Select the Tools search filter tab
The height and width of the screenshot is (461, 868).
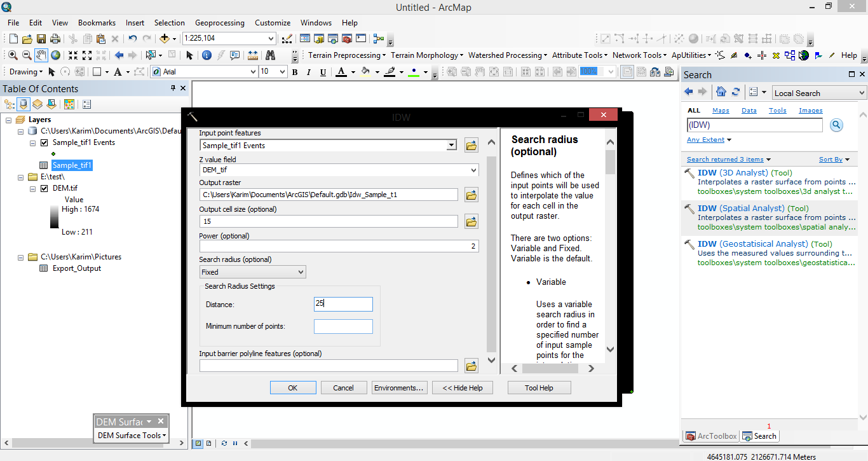point(777,111)
